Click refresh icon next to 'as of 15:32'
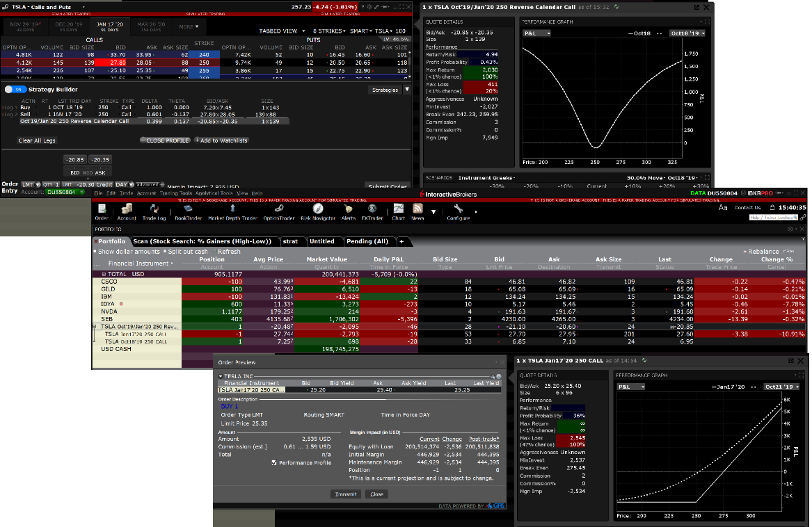Image resolution: width=812 pixels, height=527 pixels. click(x=616, y=7)
